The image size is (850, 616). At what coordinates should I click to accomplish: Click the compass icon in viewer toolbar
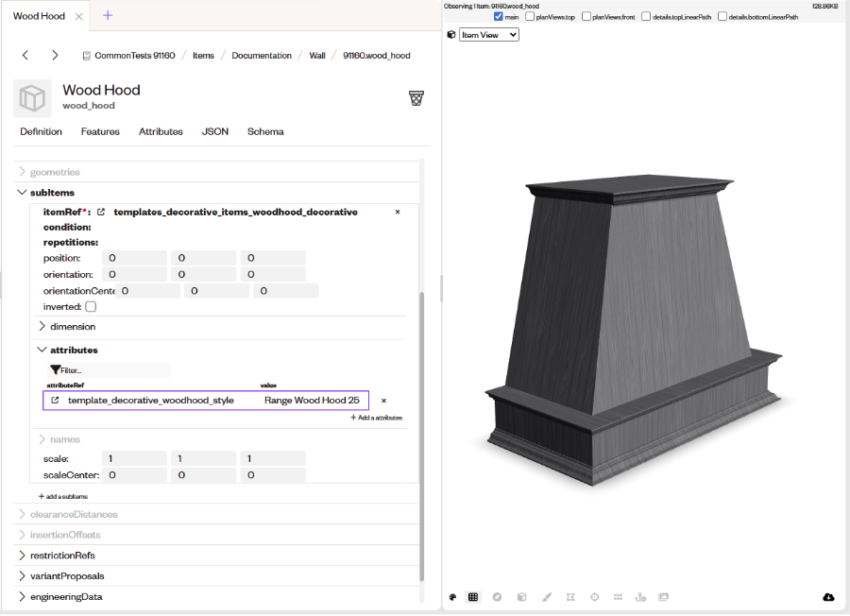coord(497,597)
